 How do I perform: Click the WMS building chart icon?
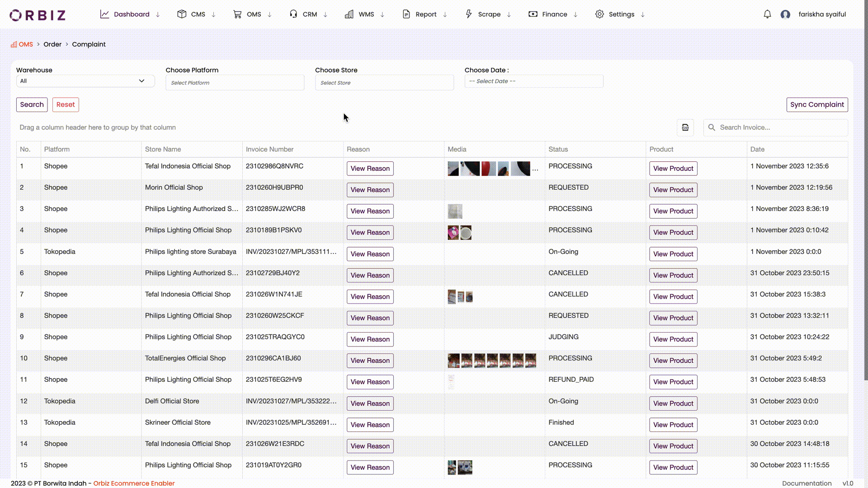tap(349, 14)
